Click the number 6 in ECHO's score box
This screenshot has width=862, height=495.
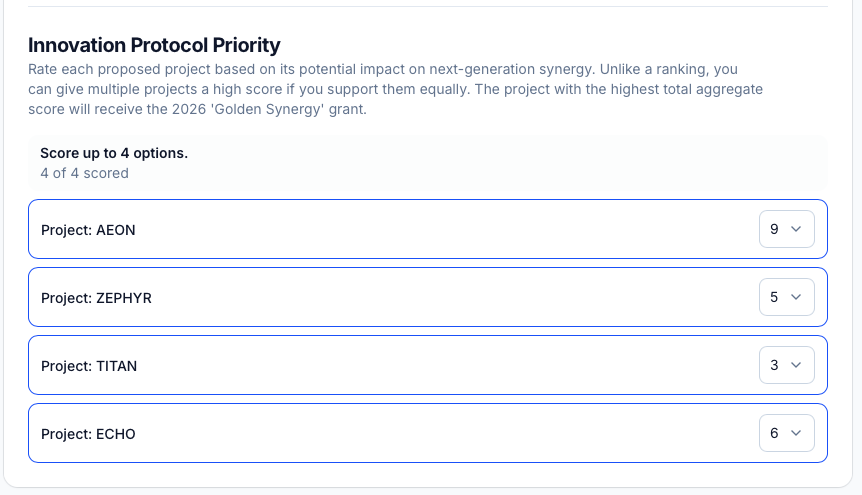774,433
